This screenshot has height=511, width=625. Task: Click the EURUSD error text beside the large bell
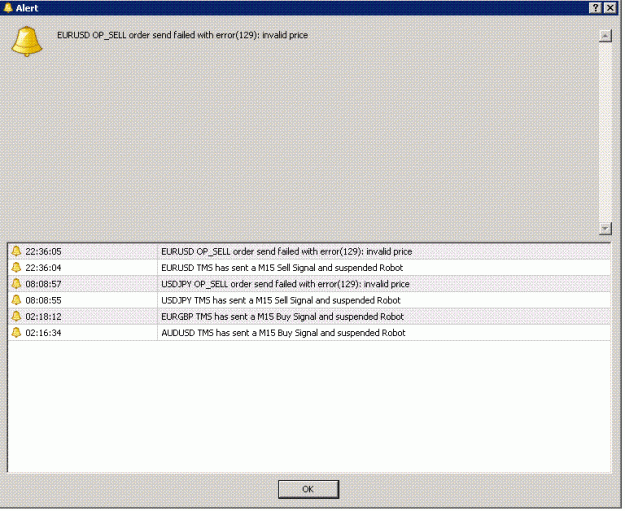tap(183, 35)
